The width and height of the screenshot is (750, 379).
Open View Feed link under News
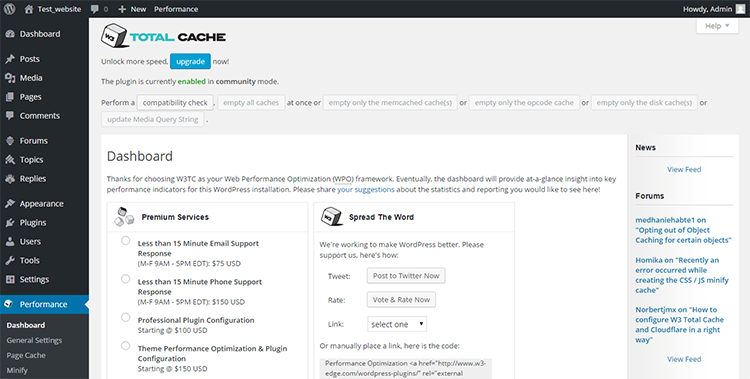tap(684, 169)
